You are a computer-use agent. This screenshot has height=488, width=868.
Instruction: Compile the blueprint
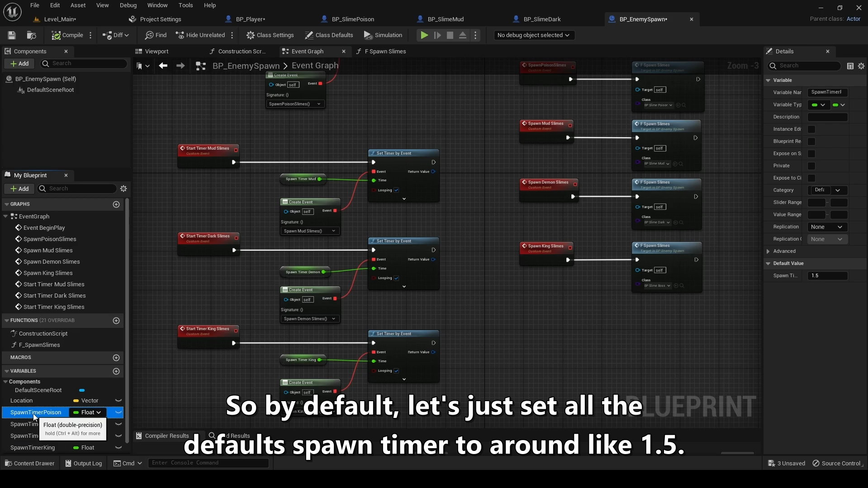67,35
